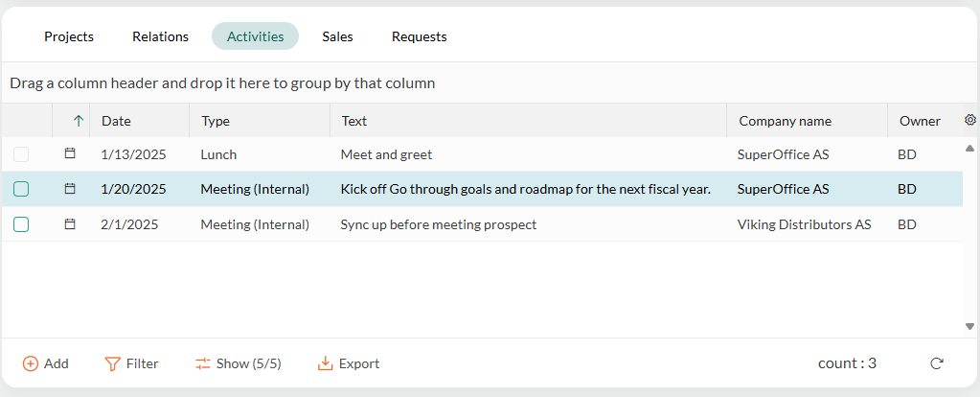Viewport: 980px width, 397px height.
Task: Click the Type column header
Action: (216, 121)
